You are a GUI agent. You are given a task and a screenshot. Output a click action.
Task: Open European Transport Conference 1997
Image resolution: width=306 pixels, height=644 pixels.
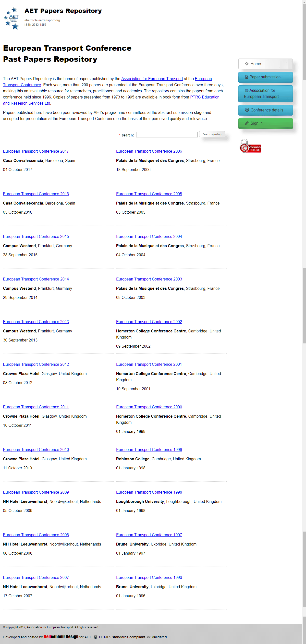pyautogui.click(x=149, y=535)
